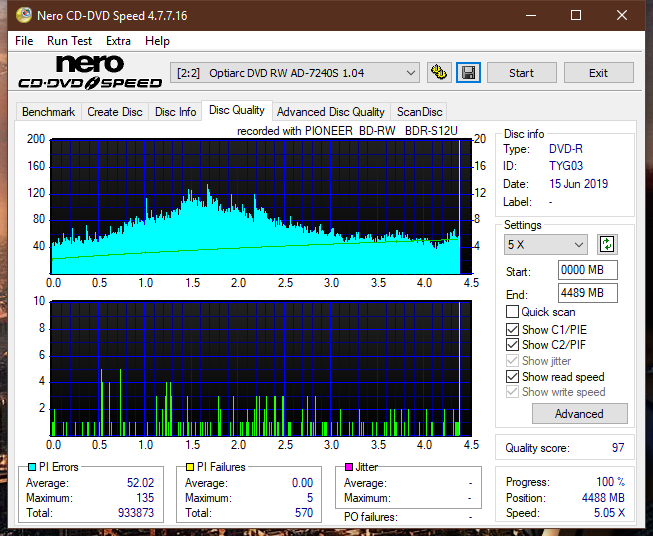
Task: Disable Show read speed
Action: 512,376
